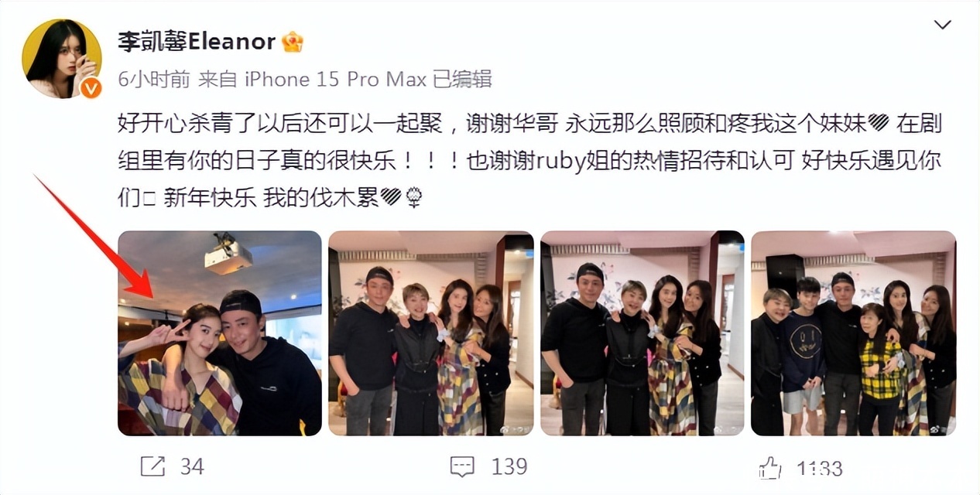Open the 李凯馨Eleanor username link
This screenshot has height=495, width=980.
[x=197, y=41]
